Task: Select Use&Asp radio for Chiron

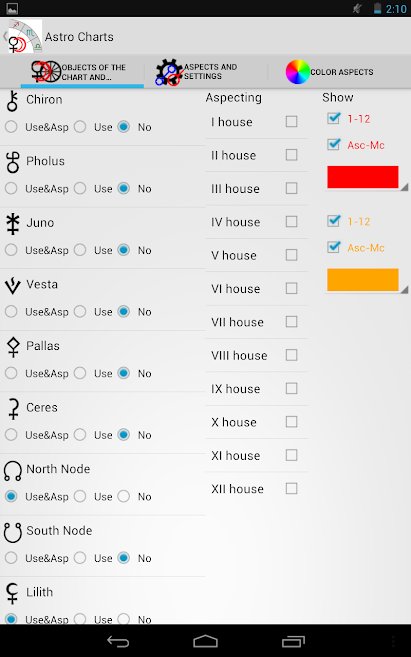Action: (x=11, y=127)
